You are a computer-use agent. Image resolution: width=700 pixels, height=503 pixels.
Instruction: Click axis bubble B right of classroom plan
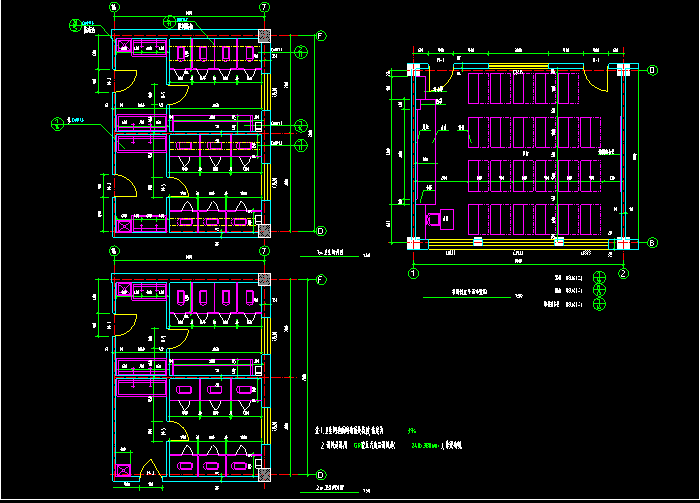(652, 242)
